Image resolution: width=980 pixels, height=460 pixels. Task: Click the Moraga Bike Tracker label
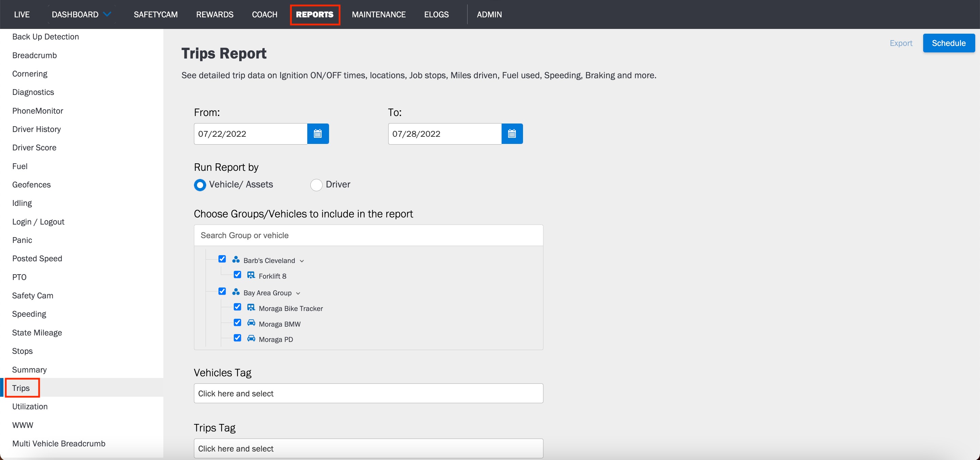[291, 309]
